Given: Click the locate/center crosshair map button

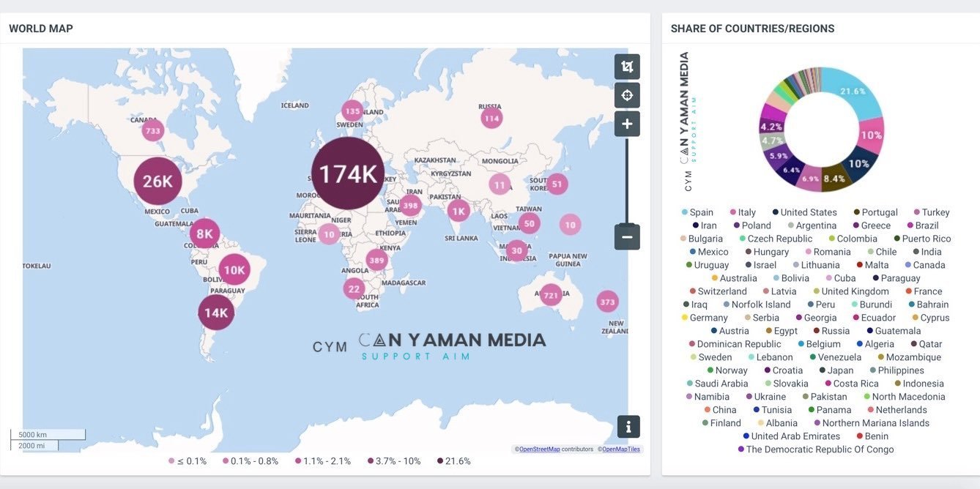Looking at the screenshot, I should (x=627, y=95).
